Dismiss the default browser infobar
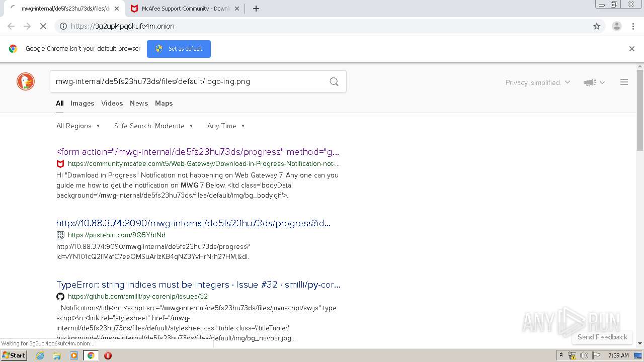 632,49
